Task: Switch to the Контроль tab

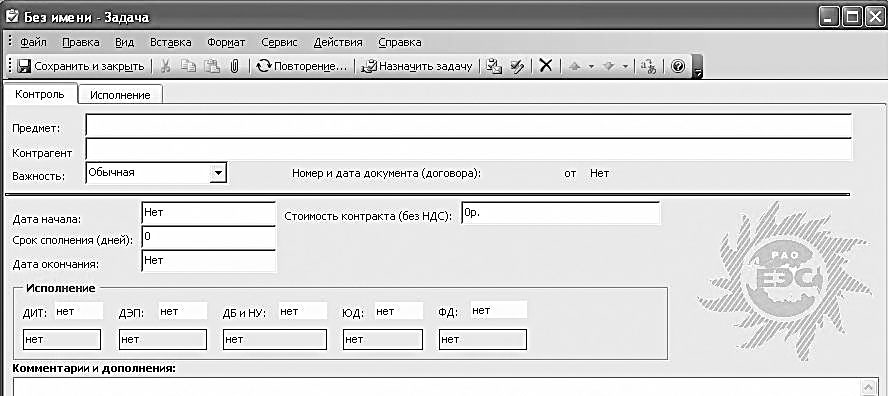Action: pyautogui.click(x=40, y=94)
